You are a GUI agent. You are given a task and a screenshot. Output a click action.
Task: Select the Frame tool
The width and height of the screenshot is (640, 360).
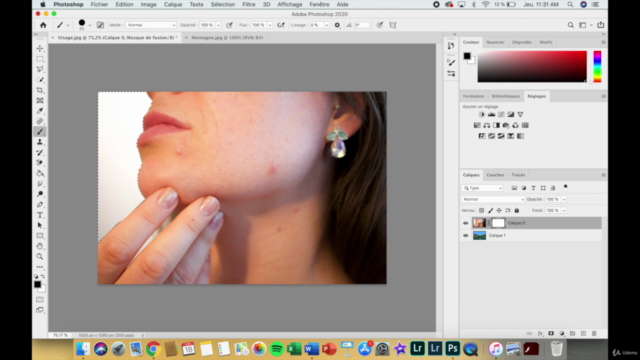[x=40, y=100]
